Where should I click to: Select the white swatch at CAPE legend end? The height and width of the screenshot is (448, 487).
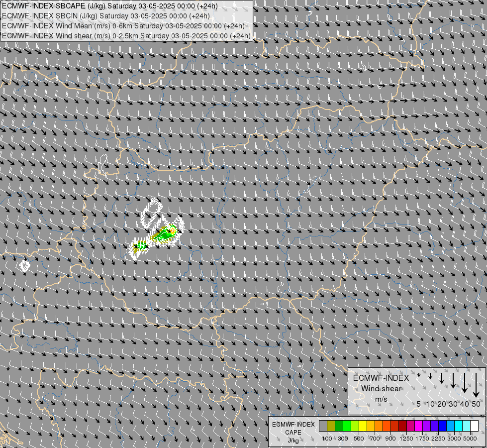pos(475,426)
